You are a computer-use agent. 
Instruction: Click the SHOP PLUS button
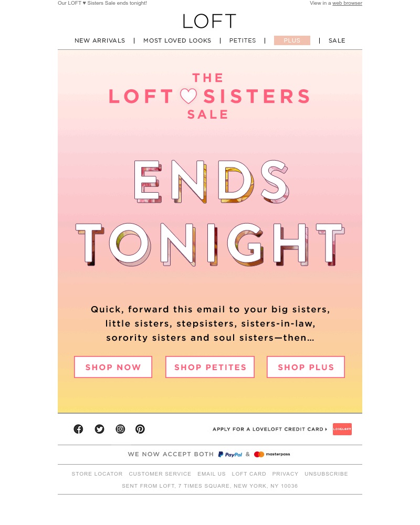pos(306,367)
